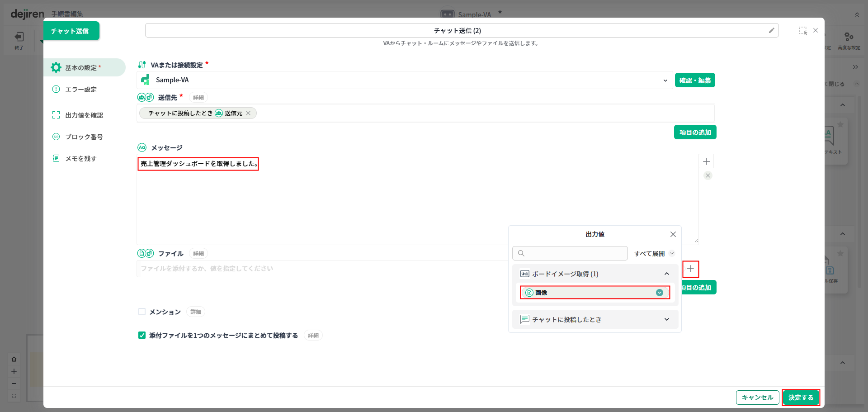Switch to 出力値を確認 in sidebar

click(84, 115)
